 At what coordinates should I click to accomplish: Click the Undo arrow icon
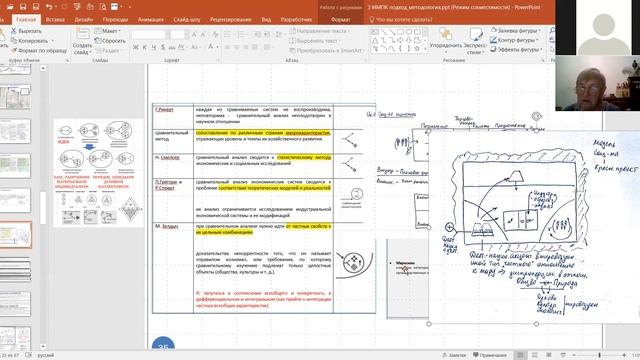49,7
